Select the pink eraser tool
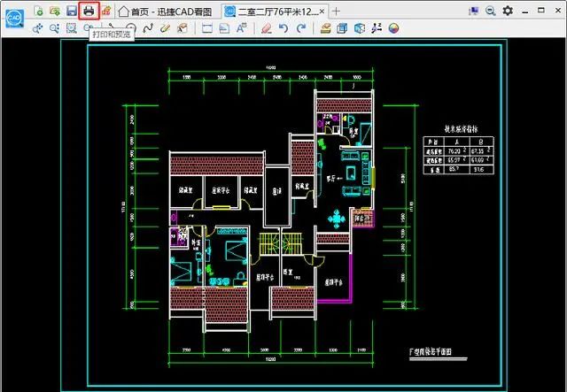 point(266,28)
